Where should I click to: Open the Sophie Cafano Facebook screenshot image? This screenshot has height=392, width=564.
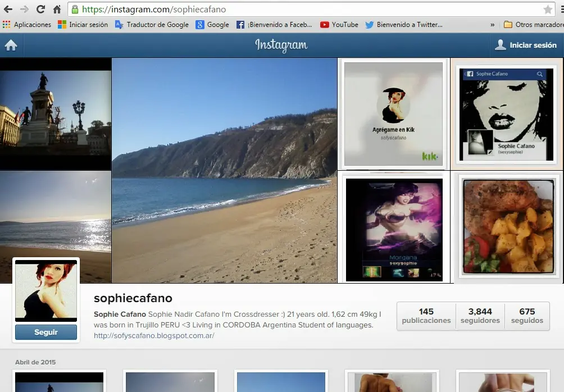507,114
